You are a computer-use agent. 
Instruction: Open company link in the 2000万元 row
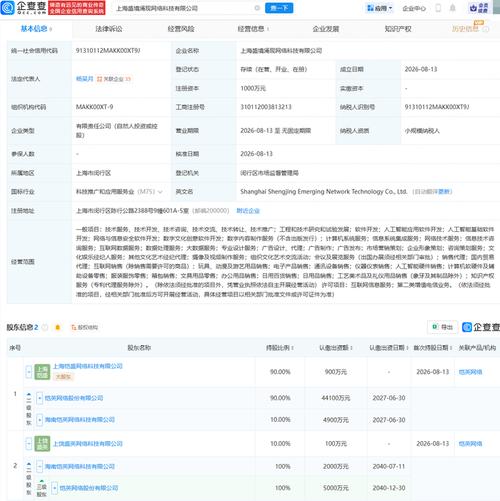tap(79, 466)
